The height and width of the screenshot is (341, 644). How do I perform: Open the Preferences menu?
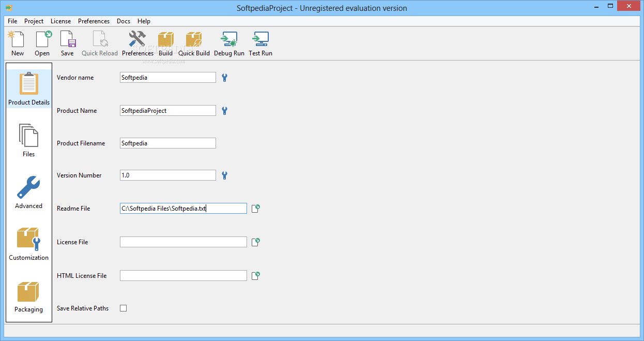coord(94,21)
